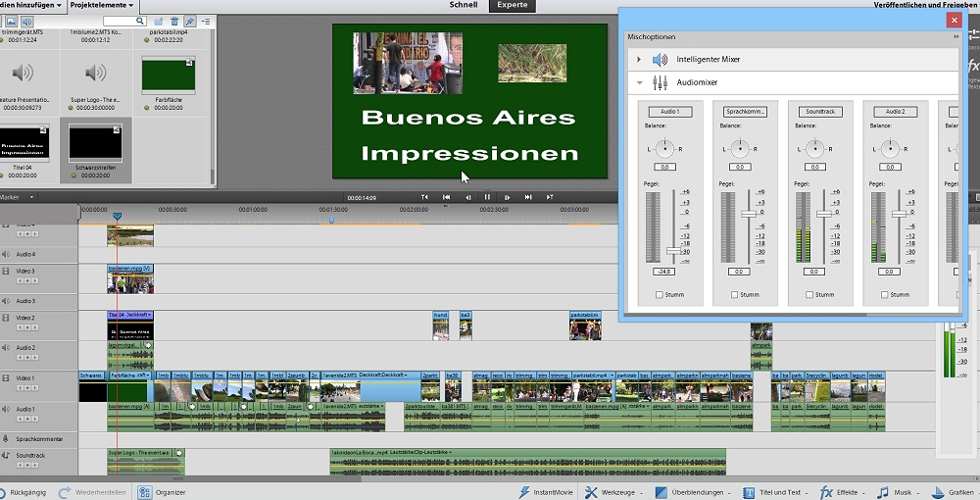This screenshot has width=980, height=500.
Task: Delete selected item with trash icon
Action: click(174, 22)
